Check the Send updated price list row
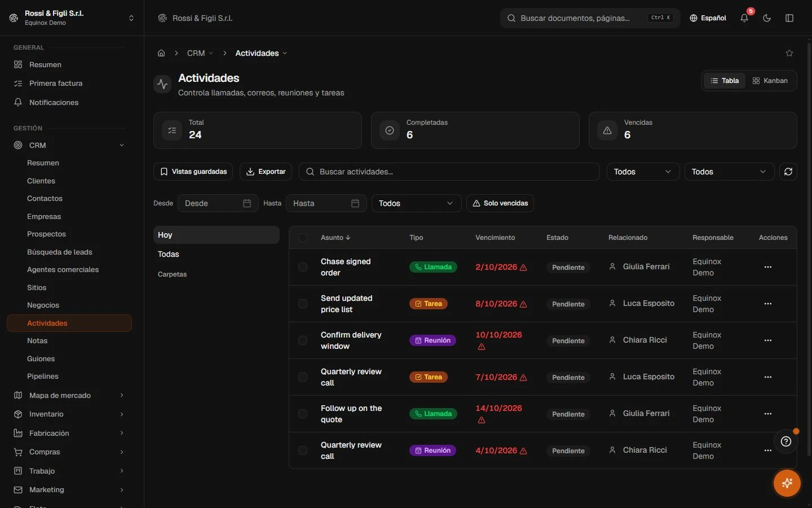Image resolution: width=812 pixels, height=508 pixels. coord(303,304)
